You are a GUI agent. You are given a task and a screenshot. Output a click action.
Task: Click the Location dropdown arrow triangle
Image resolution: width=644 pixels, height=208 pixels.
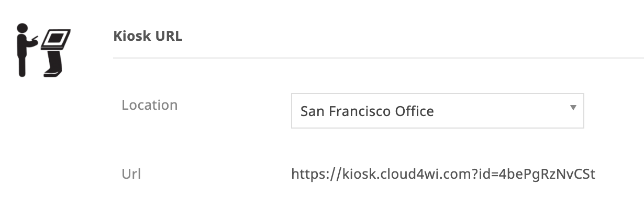(x=573, y=108)
